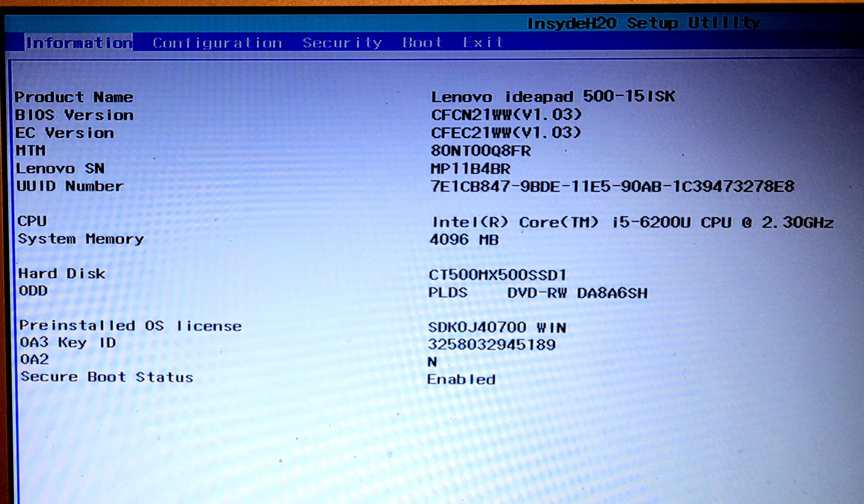Switch to the Information tab

(x=79, y=43)
